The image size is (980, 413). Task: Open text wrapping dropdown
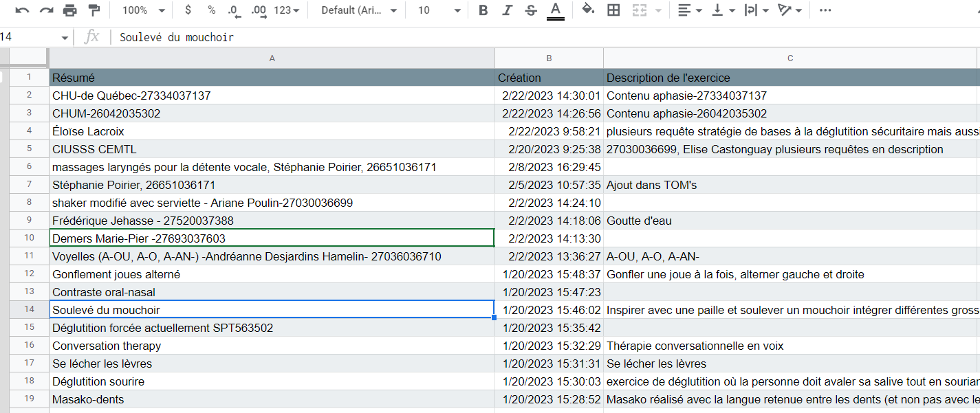point(756,10)
